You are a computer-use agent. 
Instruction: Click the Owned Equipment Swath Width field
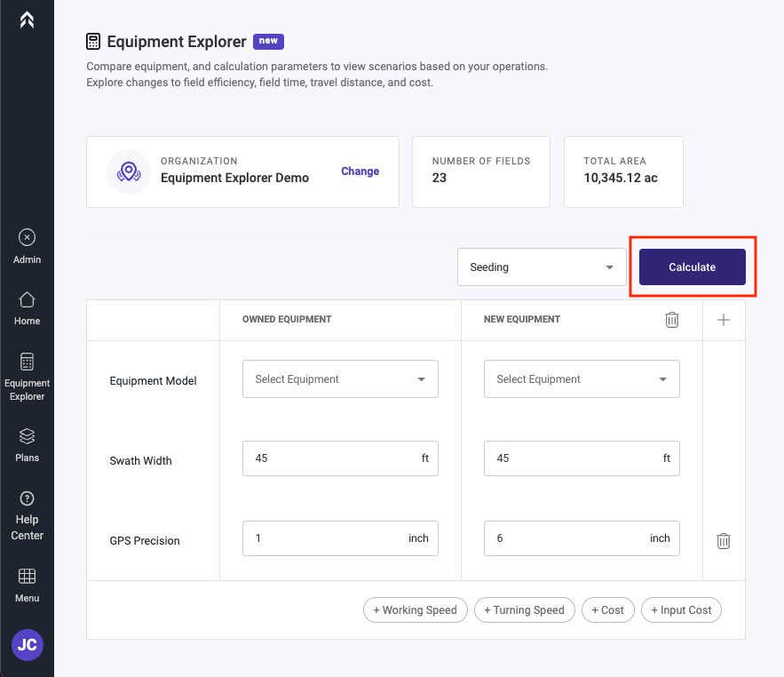coord(340,458)
